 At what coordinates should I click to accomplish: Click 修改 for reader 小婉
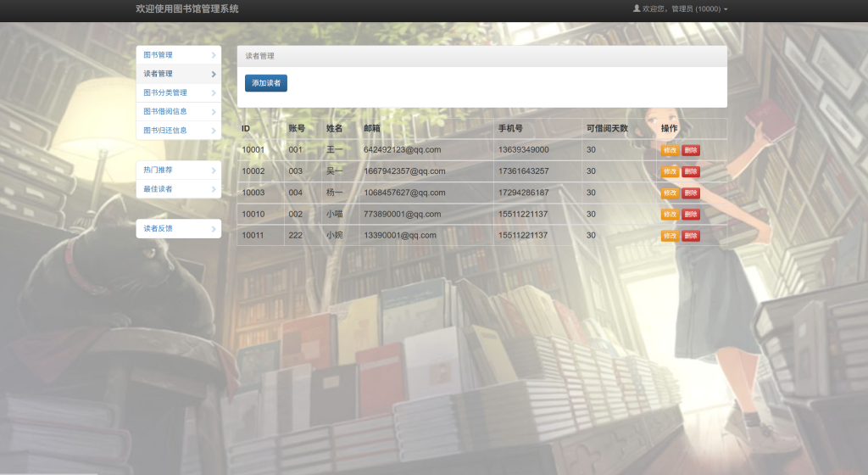click(x=670, y=236)
